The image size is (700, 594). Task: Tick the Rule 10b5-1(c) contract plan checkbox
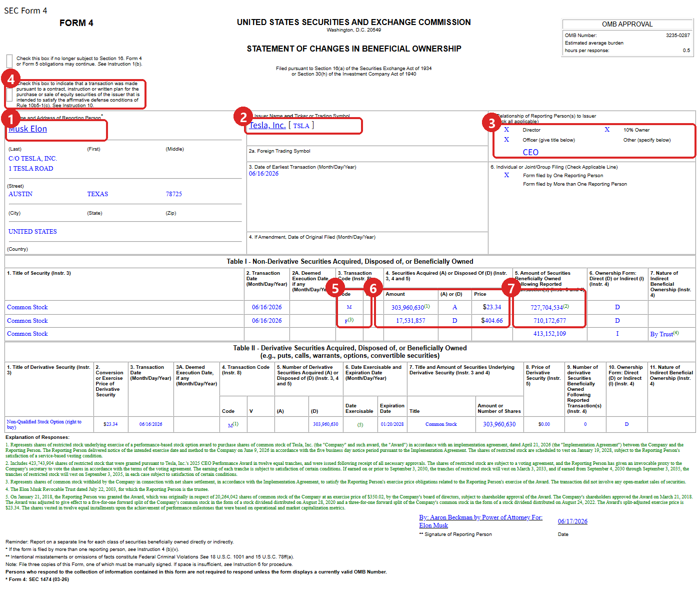pos(9,95)
